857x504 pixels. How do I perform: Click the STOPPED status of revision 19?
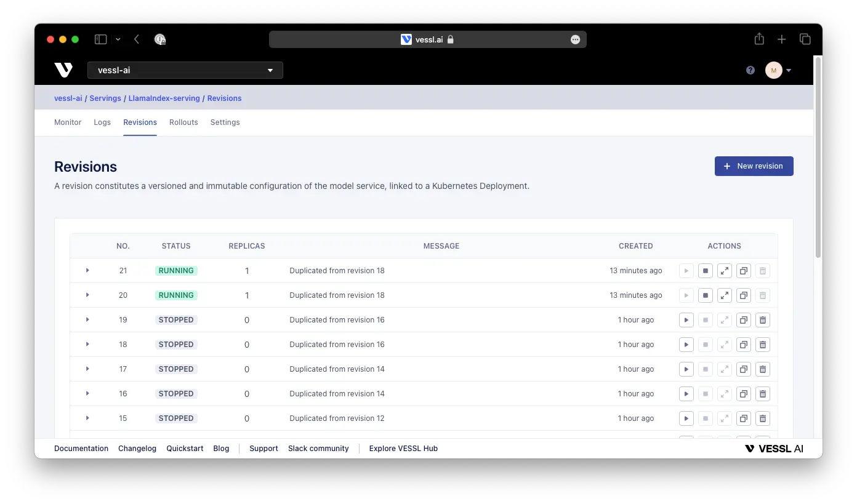click(176, 320)
